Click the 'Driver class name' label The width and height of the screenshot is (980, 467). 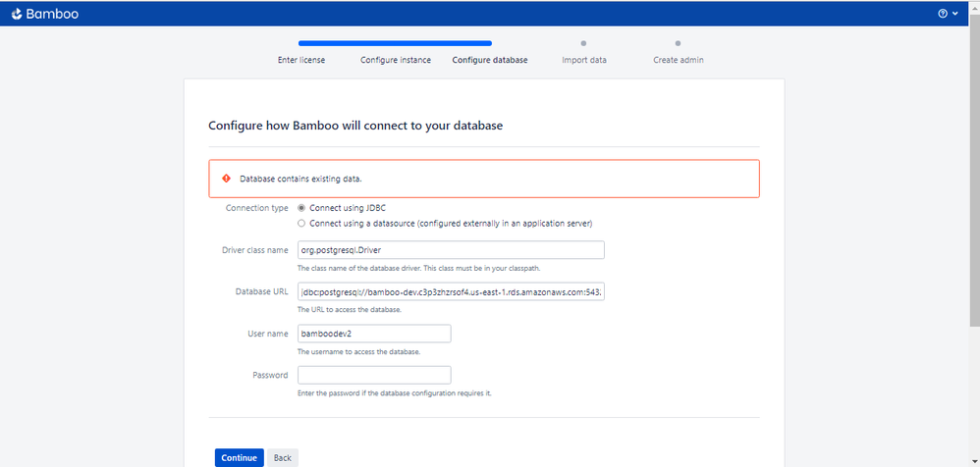pos(255,250)
